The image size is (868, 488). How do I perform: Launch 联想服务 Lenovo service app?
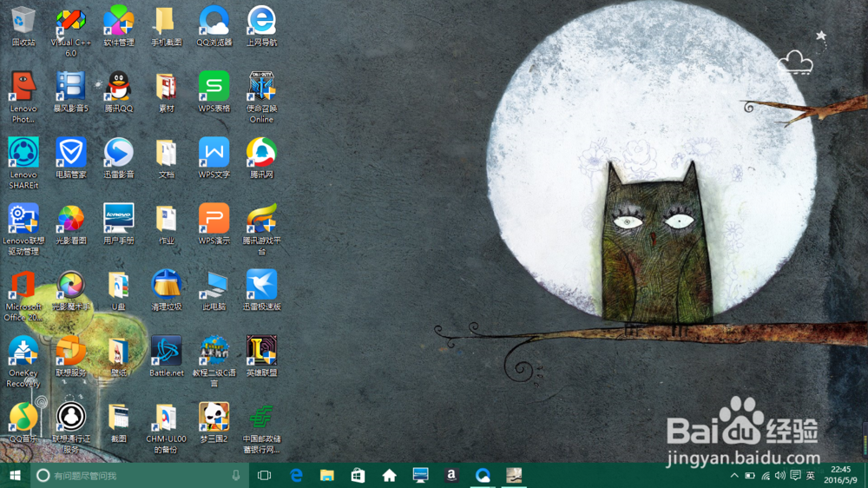tap(71, 356)
